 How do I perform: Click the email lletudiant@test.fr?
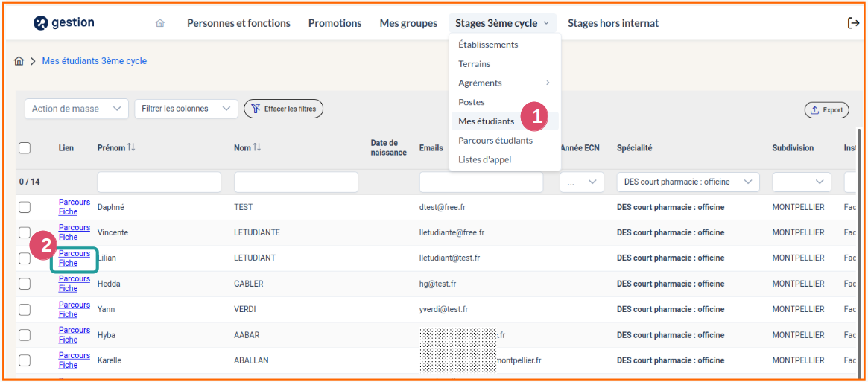[x=449, y=258]
